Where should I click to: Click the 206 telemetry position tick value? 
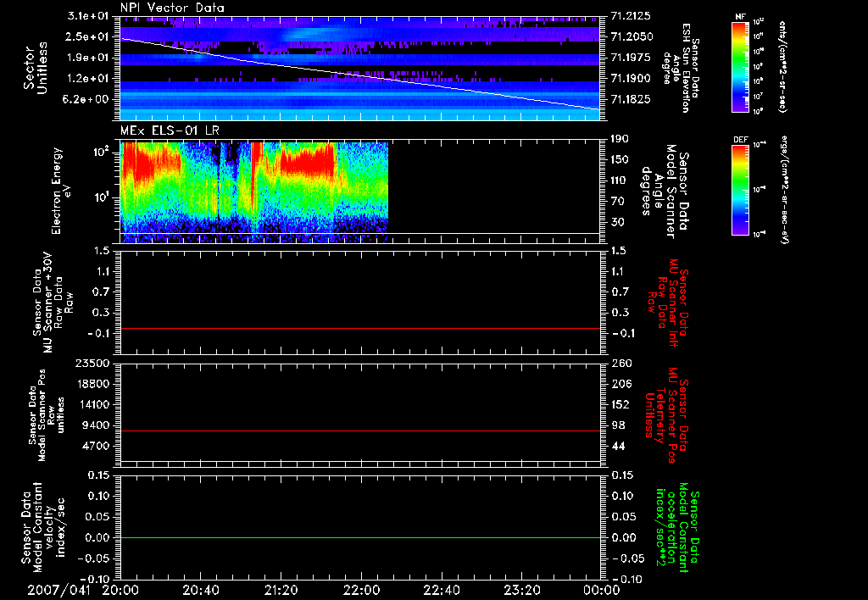(621, 384)
